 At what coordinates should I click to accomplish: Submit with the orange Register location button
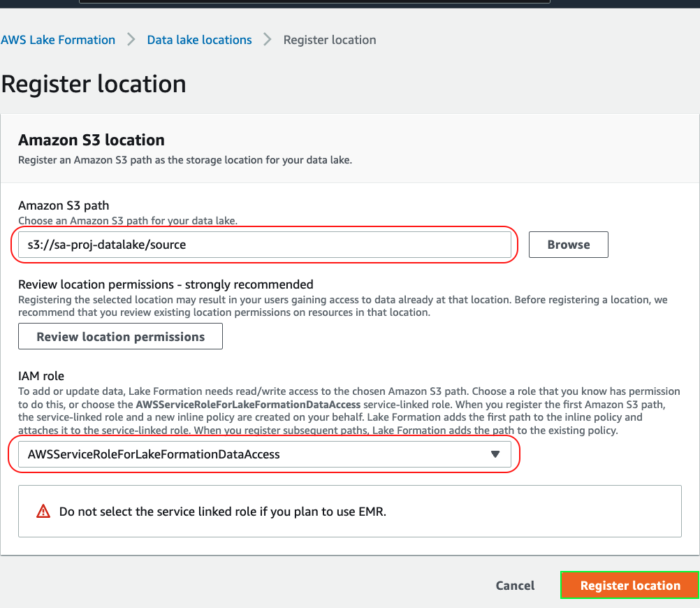pos(629,586)
